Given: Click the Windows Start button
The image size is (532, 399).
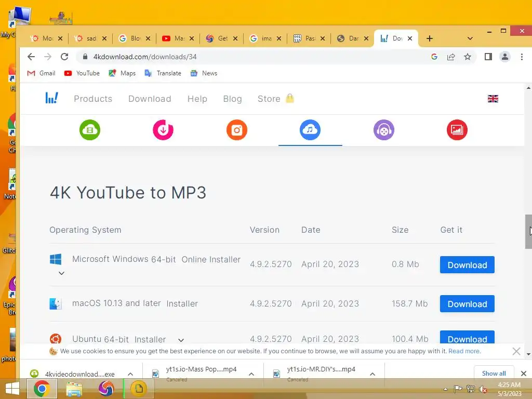Looking at the screenshot, I should [12, 389].
